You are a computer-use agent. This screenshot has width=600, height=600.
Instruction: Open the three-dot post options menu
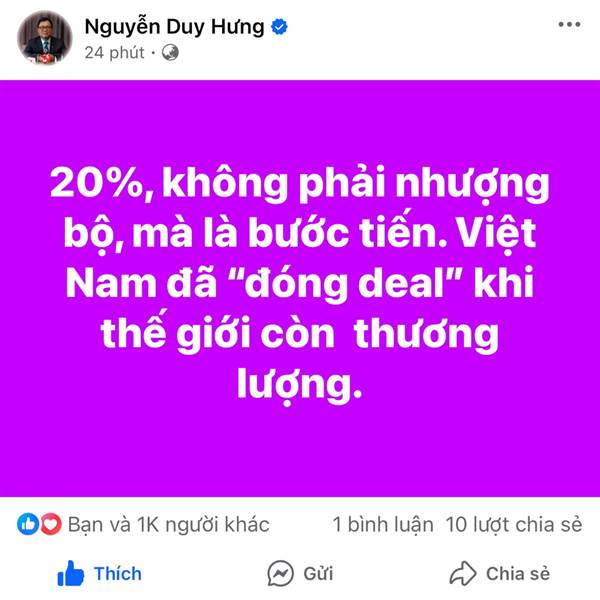pyautogui.click(x=569, y=24)
